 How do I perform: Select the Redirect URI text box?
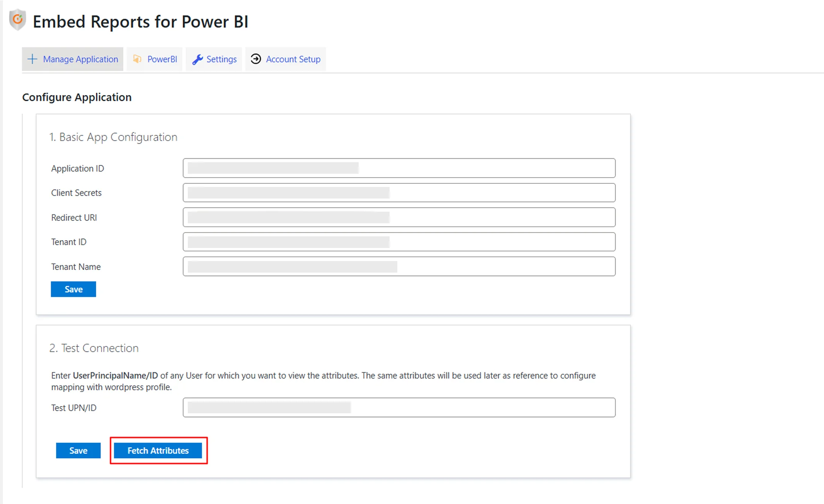click(399, 217)
